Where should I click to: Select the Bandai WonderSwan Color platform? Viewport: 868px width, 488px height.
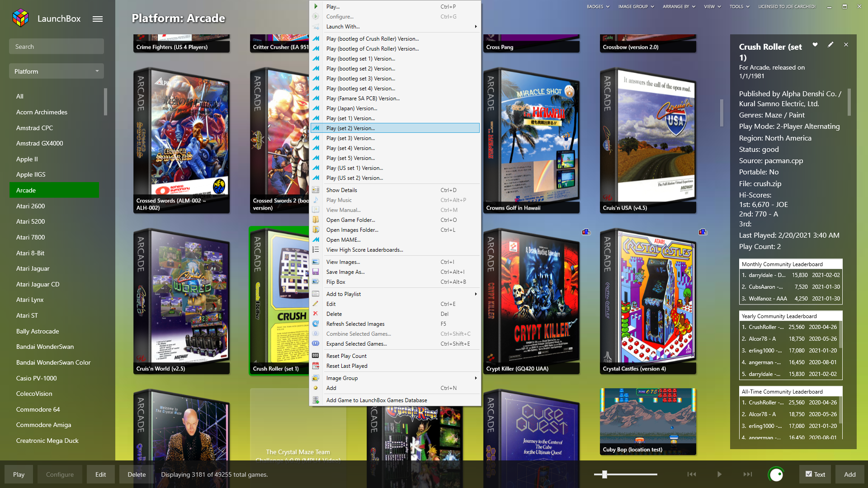[x=54, y=362]
